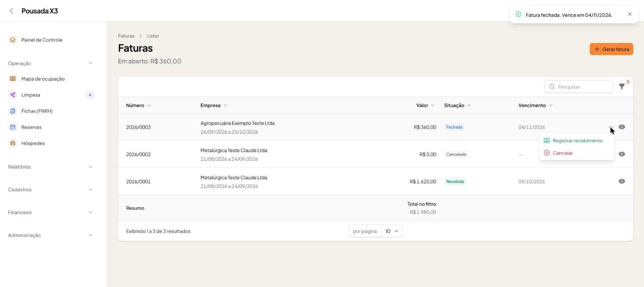Go back using the arrow beside Pousada X3

(x=11, y=11)
